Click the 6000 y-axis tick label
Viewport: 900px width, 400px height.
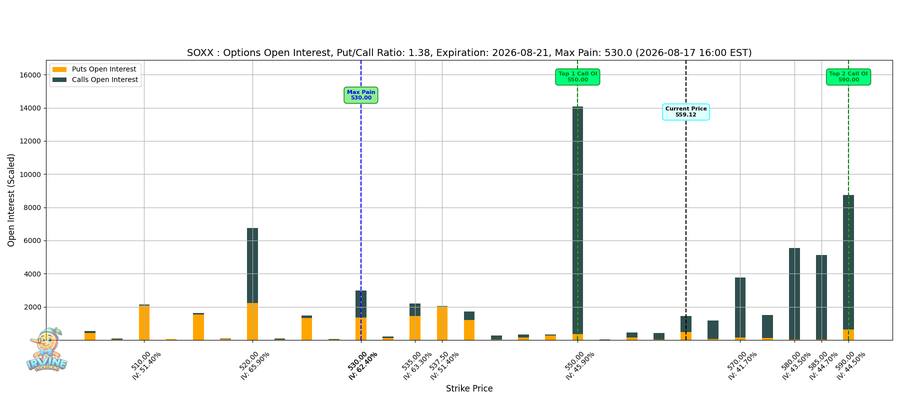pos(31,241)
